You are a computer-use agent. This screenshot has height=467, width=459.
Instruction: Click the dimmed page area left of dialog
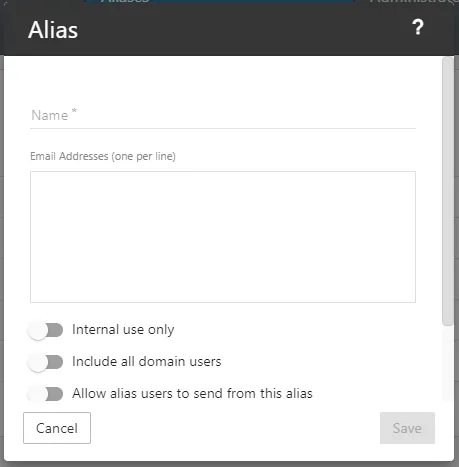(x=2, y=233)
